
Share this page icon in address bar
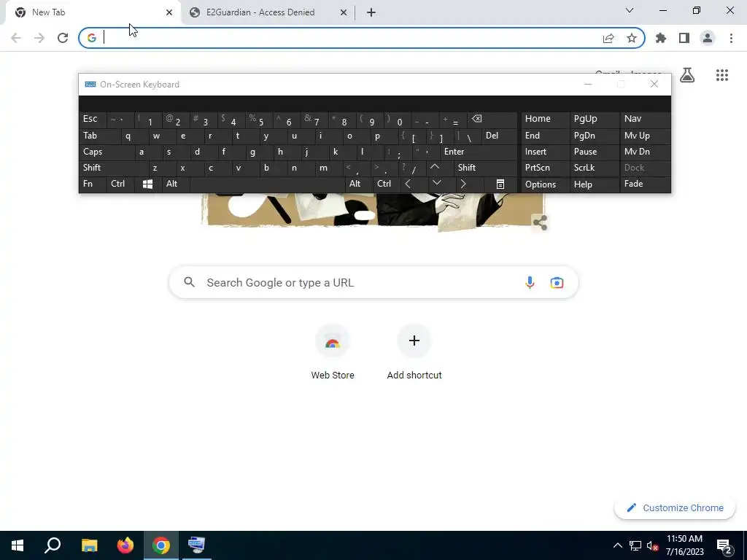click(608, 38)
